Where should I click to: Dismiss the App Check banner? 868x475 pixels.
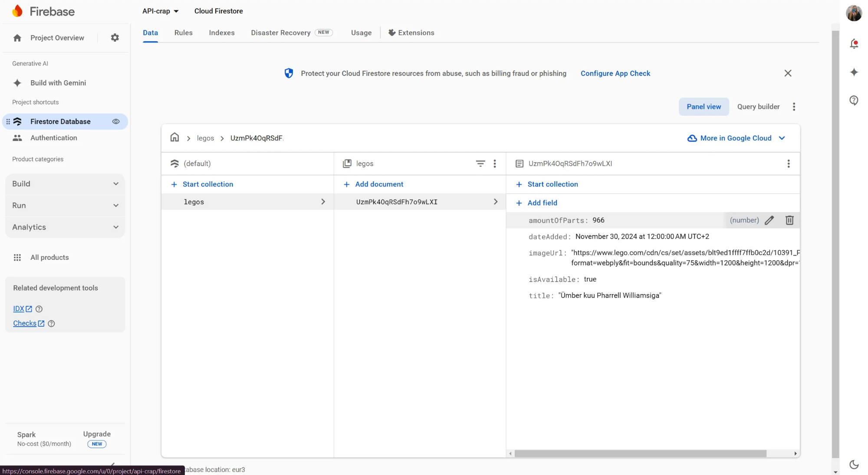[x=788, y=73]
